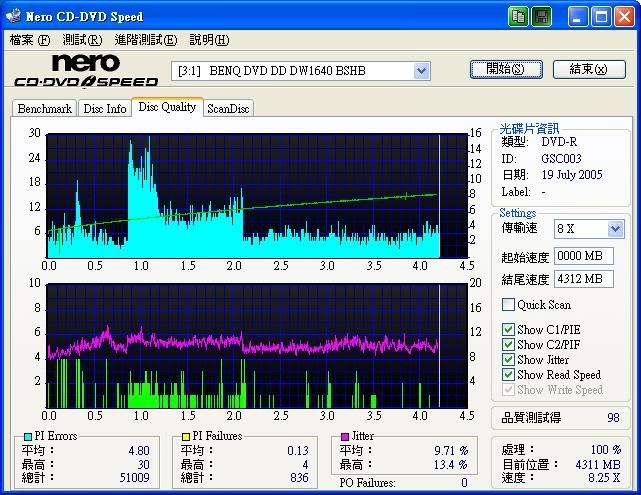641x495 pixels.
Task: Click the cyan PI Errors legend swatch
Action: [x=27, y=437]
